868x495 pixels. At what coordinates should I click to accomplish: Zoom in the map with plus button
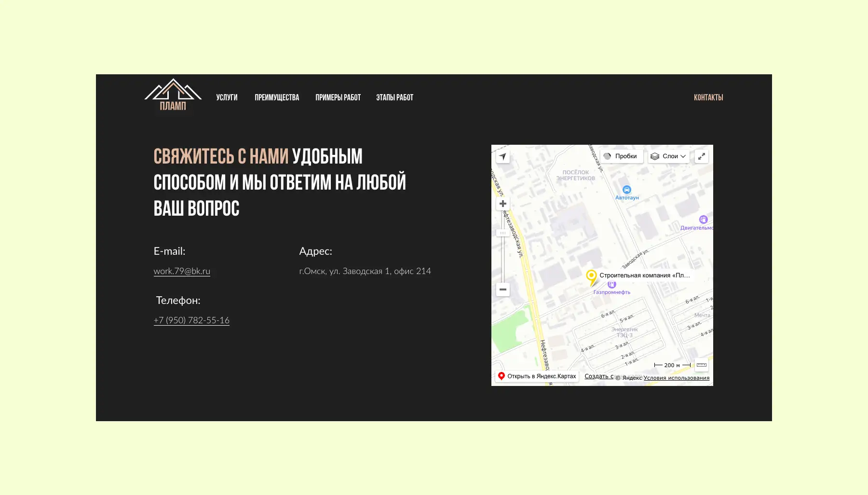pyautogui.click(x=503, y=204)
